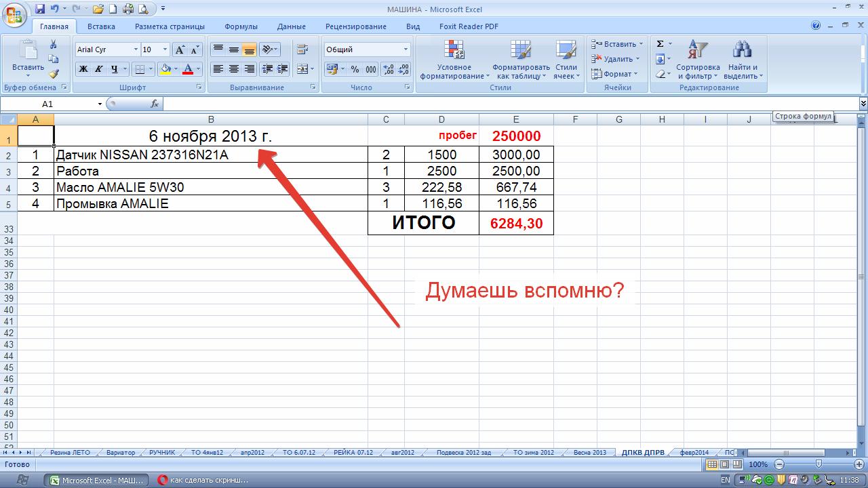Increase font size with the large A icon
Viewport: 868px width, 488px height.
click(x=180, y=49)
